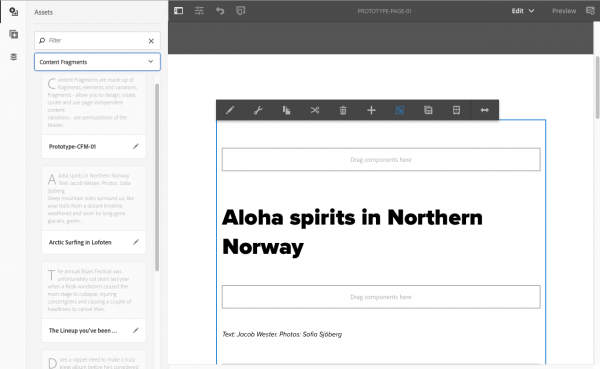Select the Arctic Surfing in Lofoten card preview
The image size is (600, 369).
click(94, 198)
